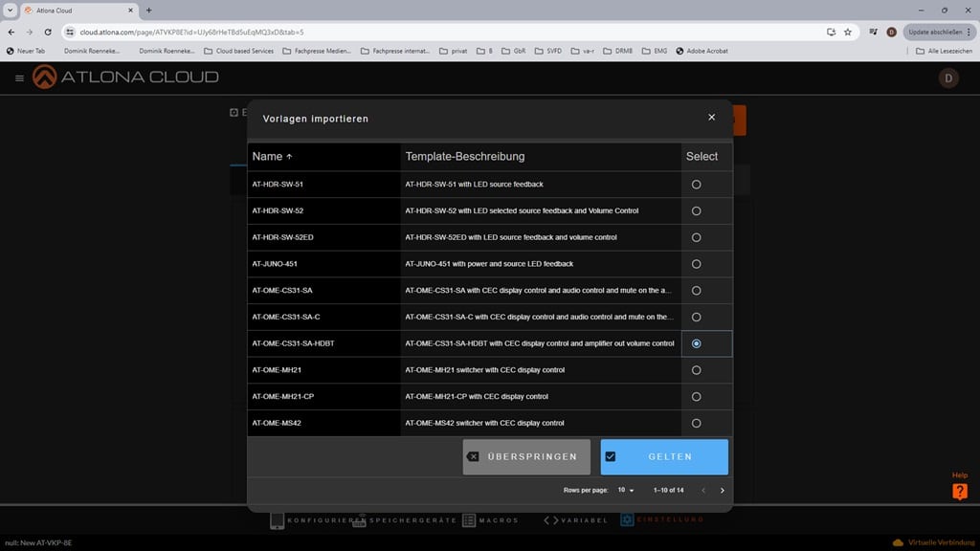Open the EMG bookmark folder
Screen dimensions: 980x551
tap(655, 52)
